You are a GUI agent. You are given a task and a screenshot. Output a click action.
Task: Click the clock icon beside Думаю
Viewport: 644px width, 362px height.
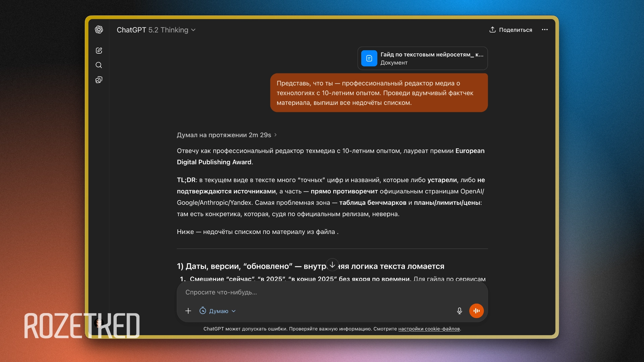(203, 311)
